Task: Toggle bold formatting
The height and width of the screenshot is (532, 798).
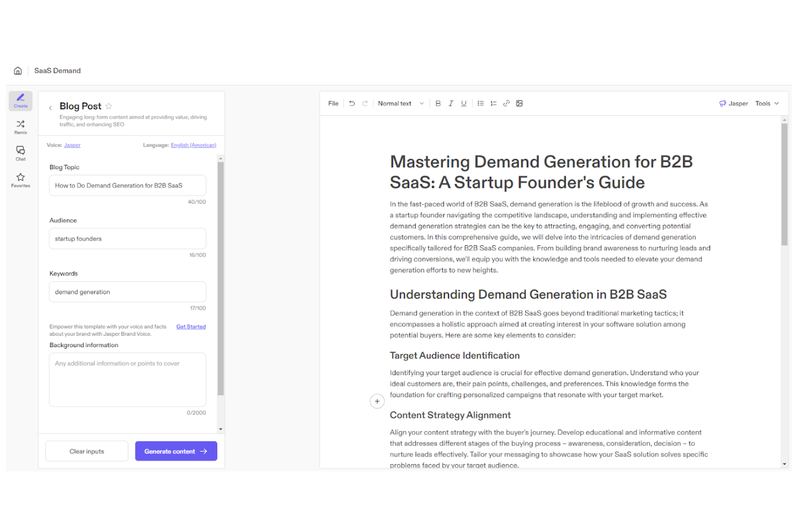Action: click(438, 103)
